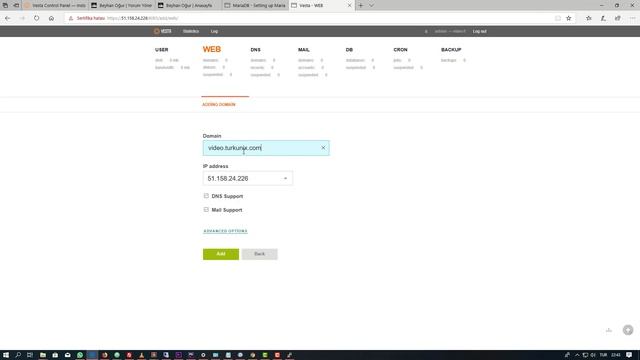Open the IP address dropdown
640x360 pixels.
(x=247, y=178)
